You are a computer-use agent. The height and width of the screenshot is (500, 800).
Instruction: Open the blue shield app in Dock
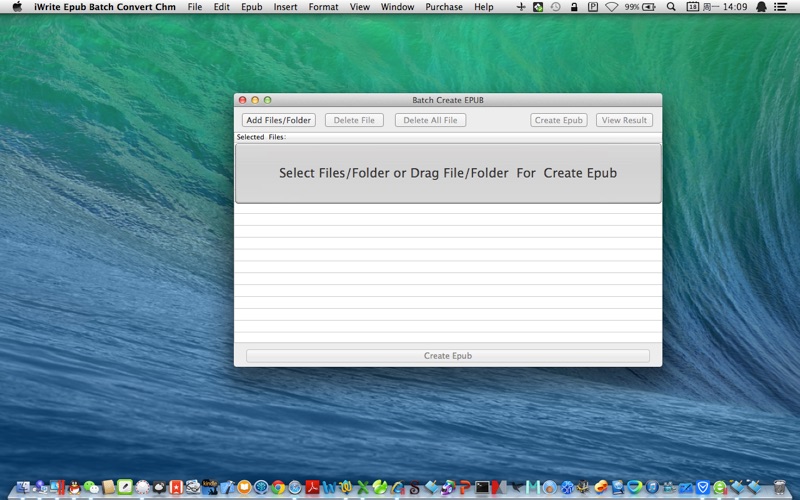tap(702, 487)
